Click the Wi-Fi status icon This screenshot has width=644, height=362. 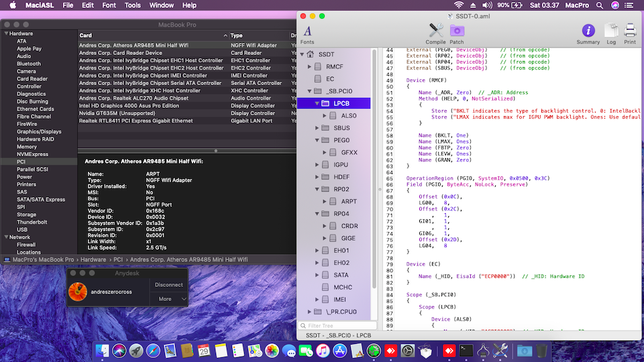pyautogui.click(x=459, y=5)
